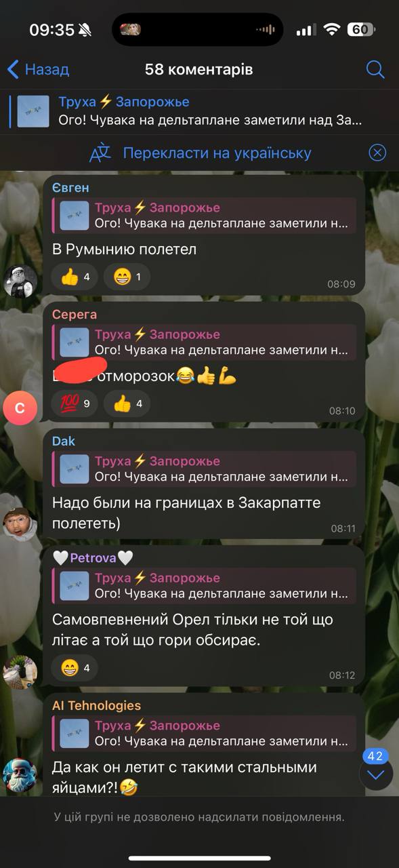Open pinned Труха Запорожье post thumbnail

(33, 111)
